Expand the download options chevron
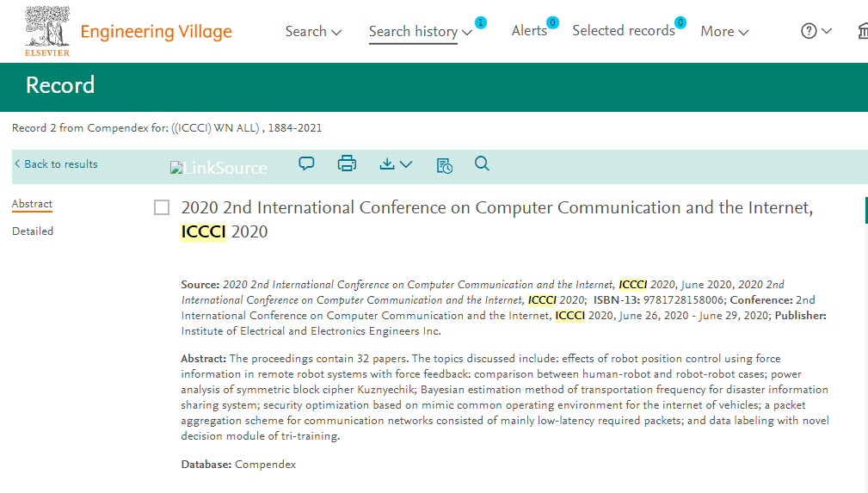This screenshot has width=868, height=493. [406, 164]
